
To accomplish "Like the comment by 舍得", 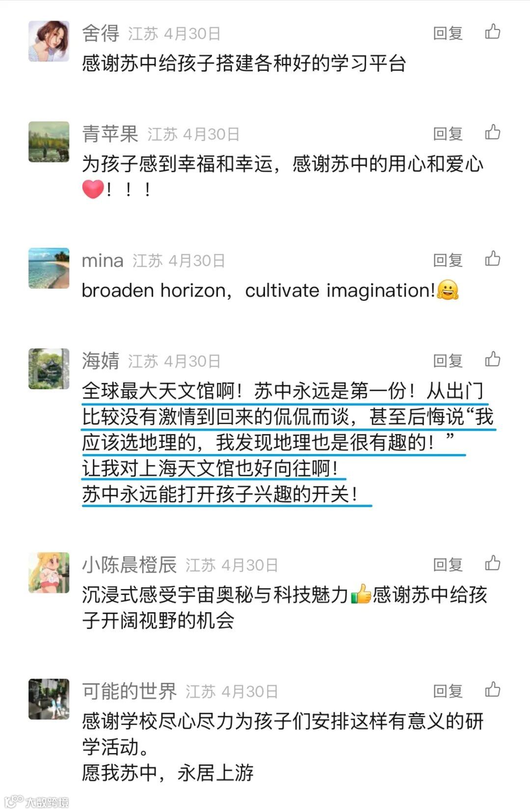I will [492, 32].
